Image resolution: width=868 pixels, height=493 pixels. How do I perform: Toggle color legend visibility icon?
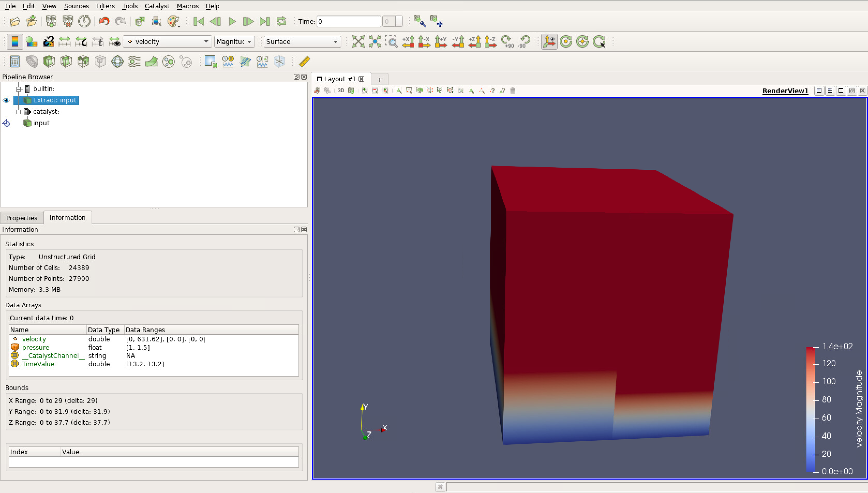pos(14,42)
